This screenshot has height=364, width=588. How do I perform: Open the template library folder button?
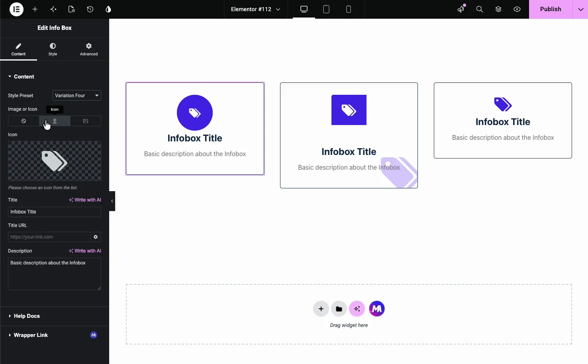(x=339, y=309)
